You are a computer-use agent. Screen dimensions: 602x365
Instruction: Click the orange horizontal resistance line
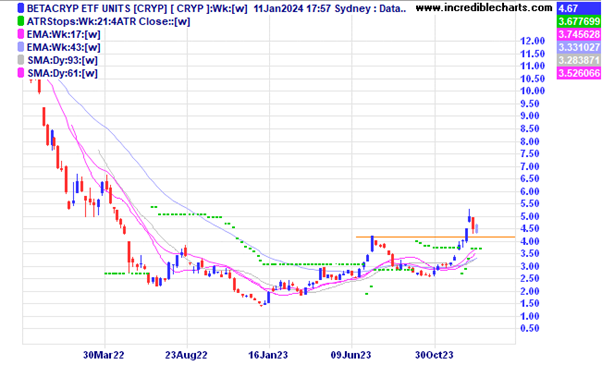[435, 237]
